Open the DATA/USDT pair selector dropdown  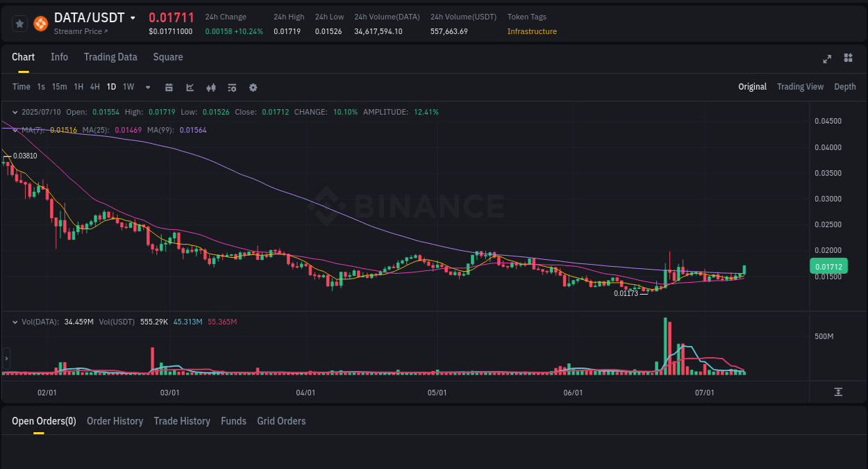[134, 17]
